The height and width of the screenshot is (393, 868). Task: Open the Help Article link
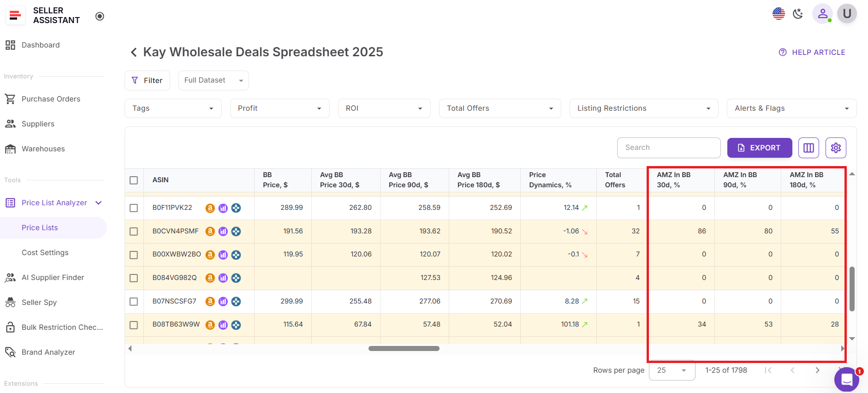(x=812, y=53)
